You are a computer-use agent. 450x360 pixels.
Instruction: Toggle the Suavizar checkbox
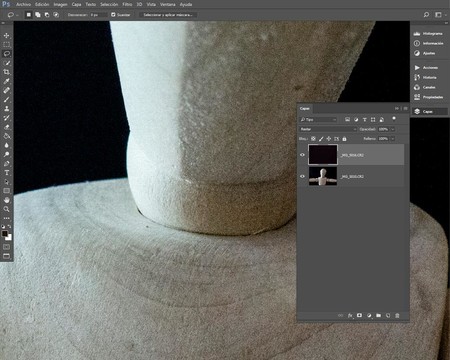[113, 15]
